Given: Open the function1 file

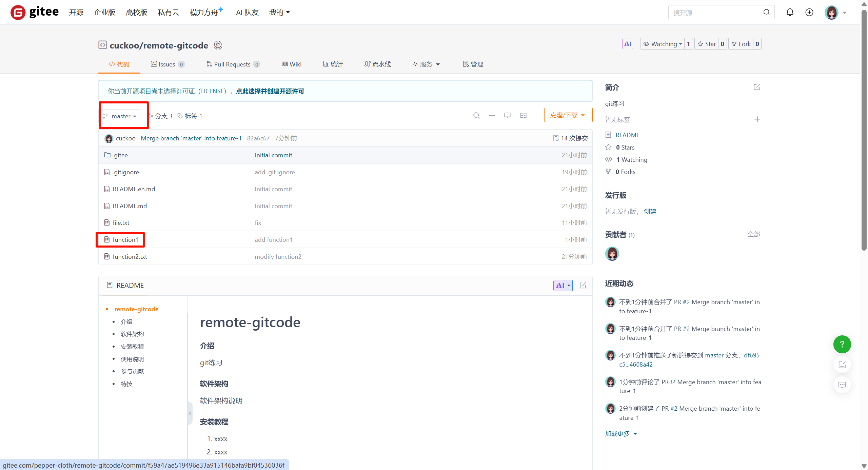Looking at the screenshot, I should tap(125, 240).
